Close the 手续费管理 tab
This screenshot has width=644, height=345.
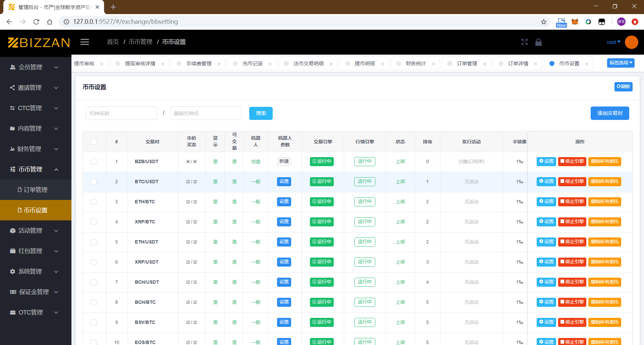point(219,64)
